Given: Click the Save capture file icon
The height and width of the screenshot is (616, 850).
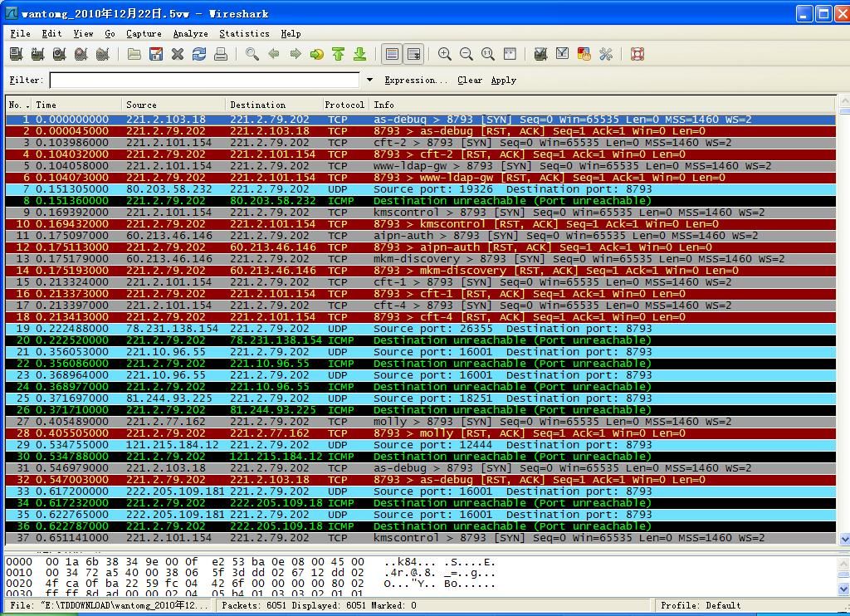Looking at the screenshot, I should pos(156,54).
